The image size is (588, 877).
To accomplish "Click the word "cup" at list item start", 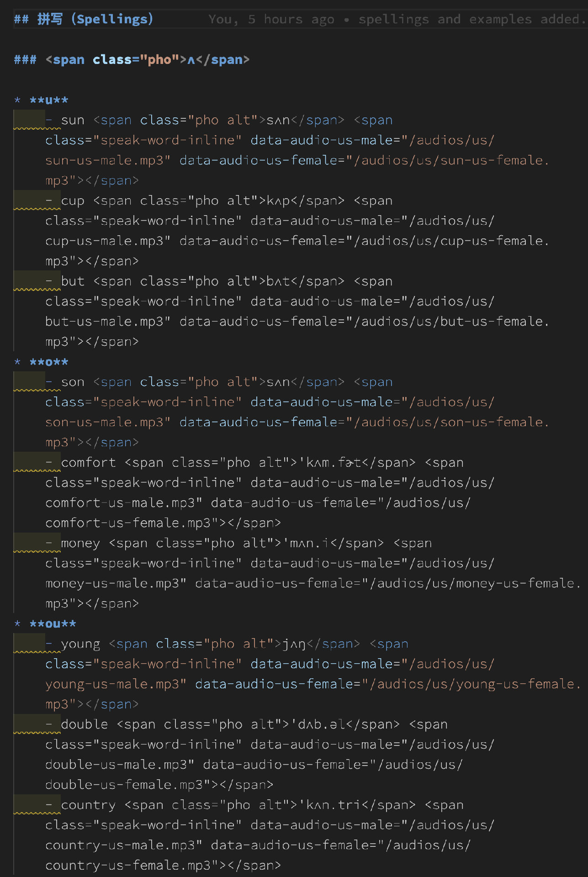I will 73,201.
